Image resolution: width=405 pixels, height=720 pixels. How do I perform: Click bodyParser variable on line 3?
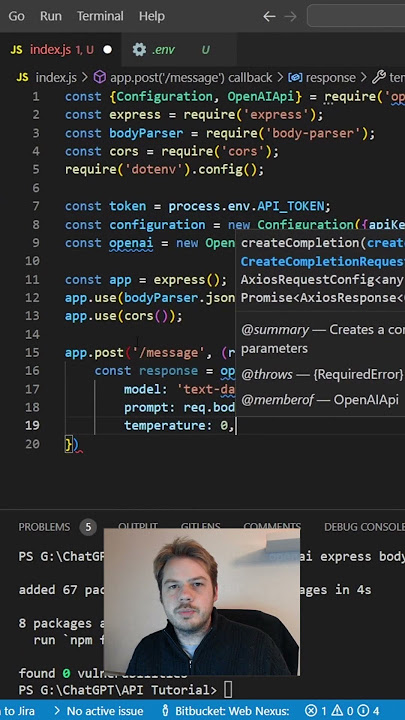pos(146,133)
